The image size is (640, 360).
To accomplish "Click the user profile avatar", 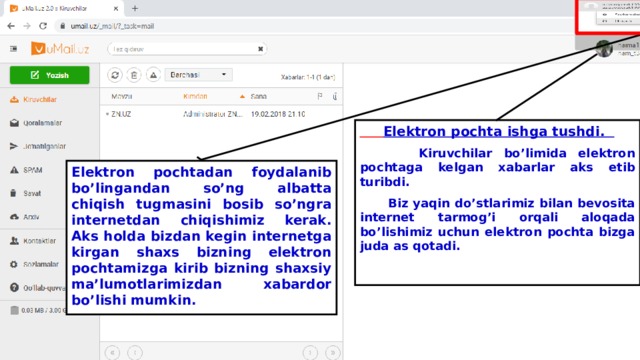I will click(604, 49).
